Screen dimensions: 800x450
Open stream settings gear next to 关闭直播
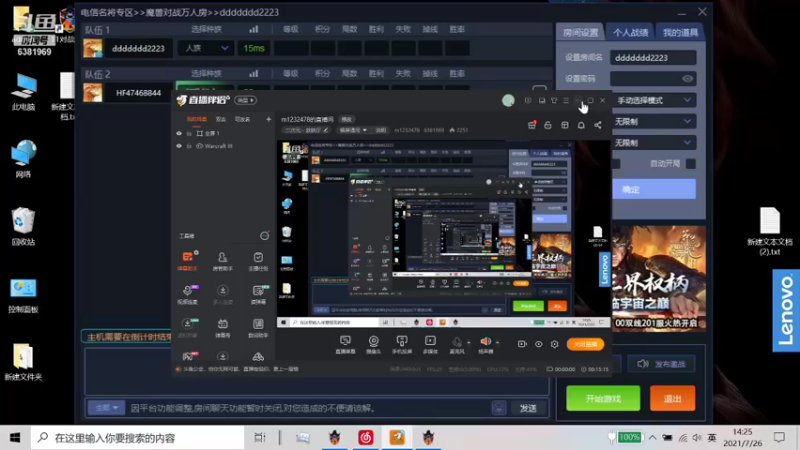click(x=555, y=344)
